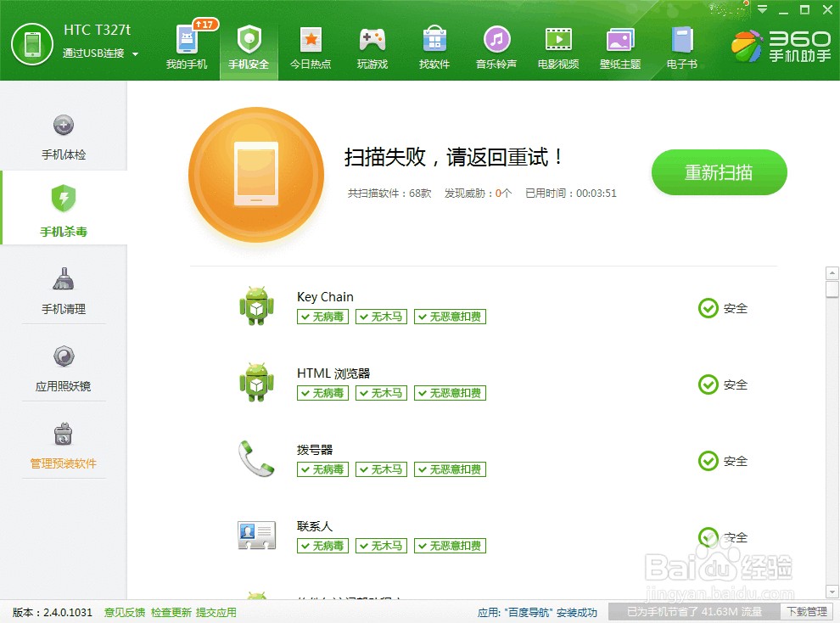Viewport: 840px width, 623px height.
Task: Click the 联系人 contact card icon
Action: (x=256, y=535)
